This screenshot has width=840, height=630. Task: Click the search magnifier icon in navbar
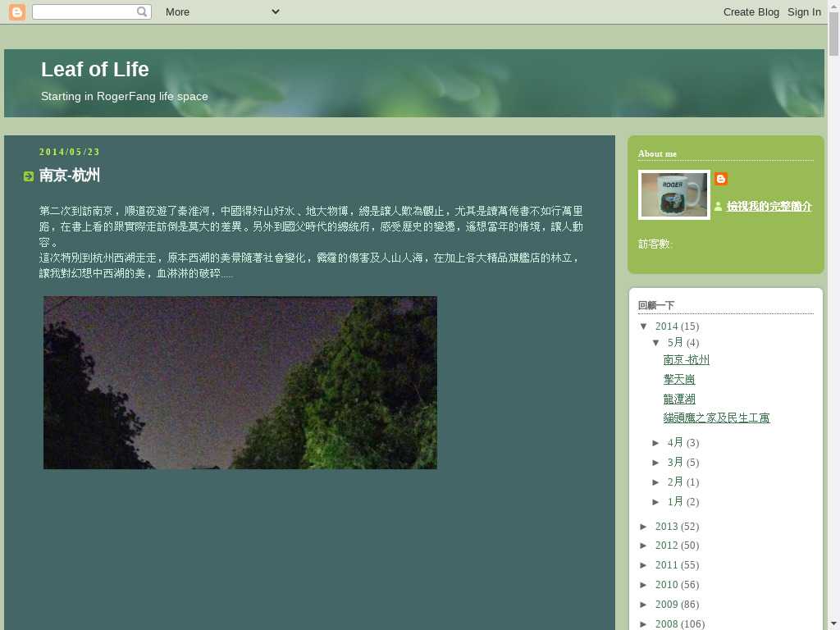(x=142, y=11)
